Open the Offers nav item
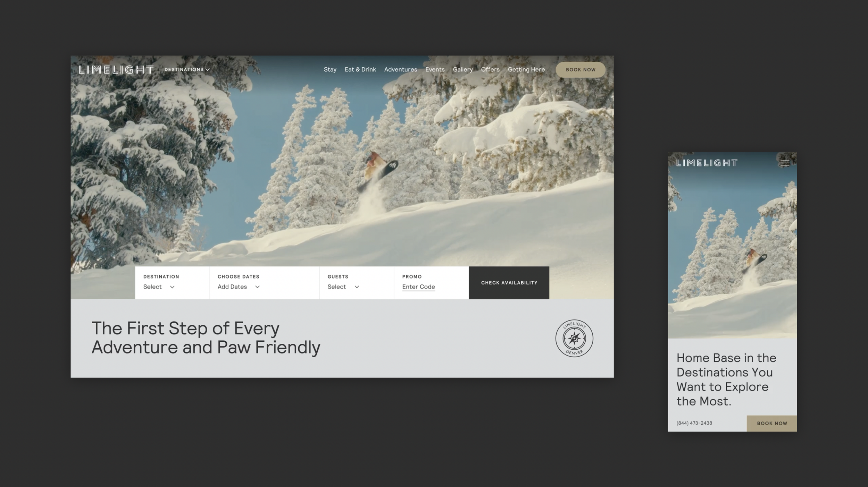868x487 pixels. click(490, 70)
